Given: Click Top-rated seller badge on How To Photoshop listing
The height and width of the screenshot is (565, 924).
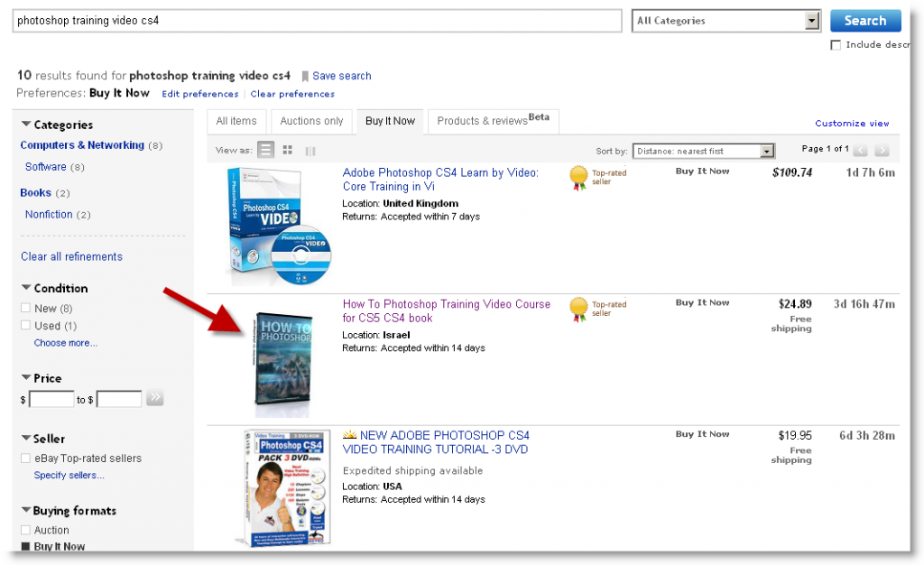Looking at the screenshot, I should pos(597,309).
